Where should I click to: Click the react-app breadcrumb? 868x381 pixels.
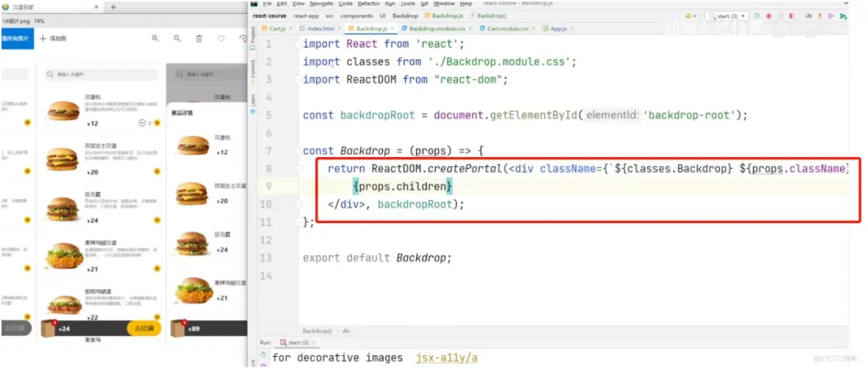coord(306,16)
